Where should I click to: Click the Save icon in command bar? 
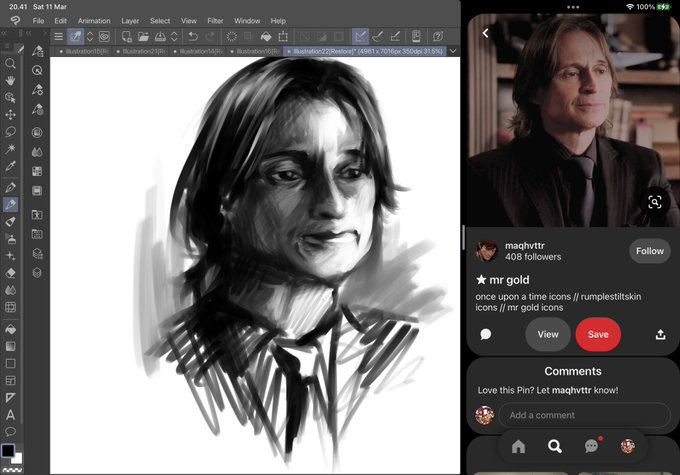[x=160, y=36]
